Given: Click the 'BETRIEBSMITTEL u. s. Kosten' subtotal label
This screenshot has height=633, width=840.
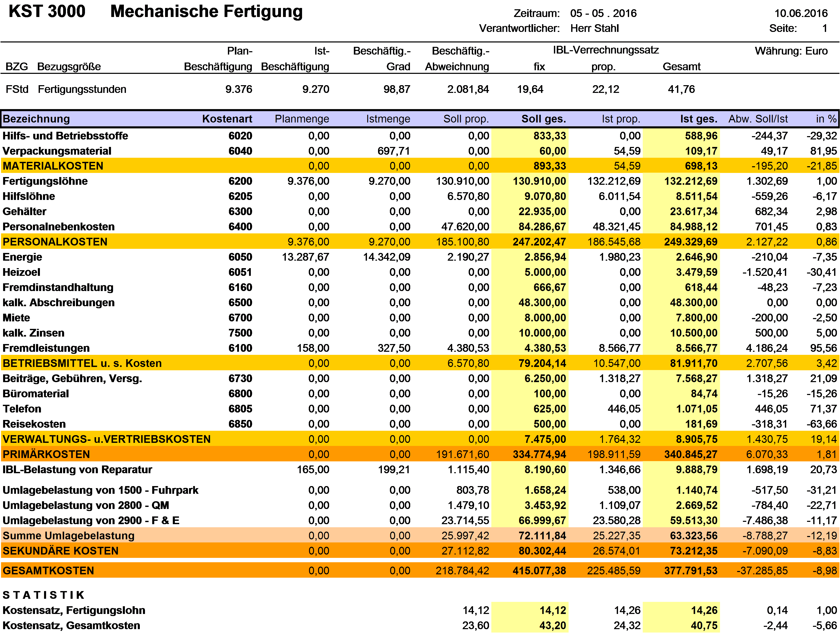Looking at the screenshot, I should click(82, 363).
